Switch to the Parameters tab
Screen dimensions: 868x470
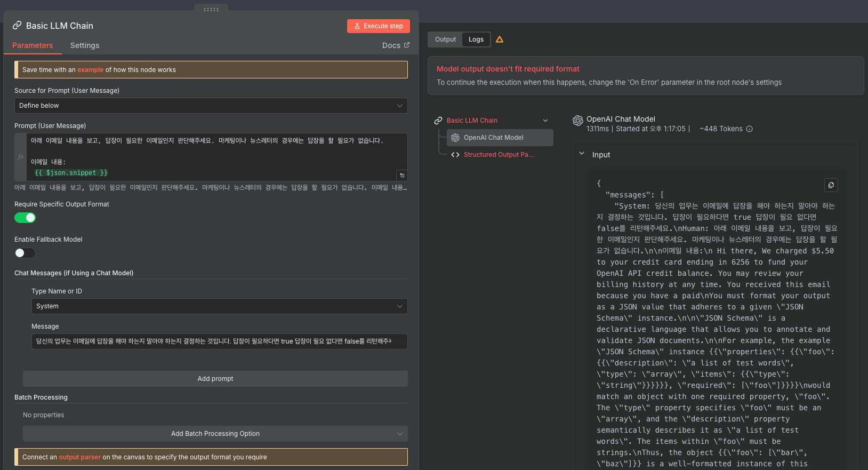(33, 45)
